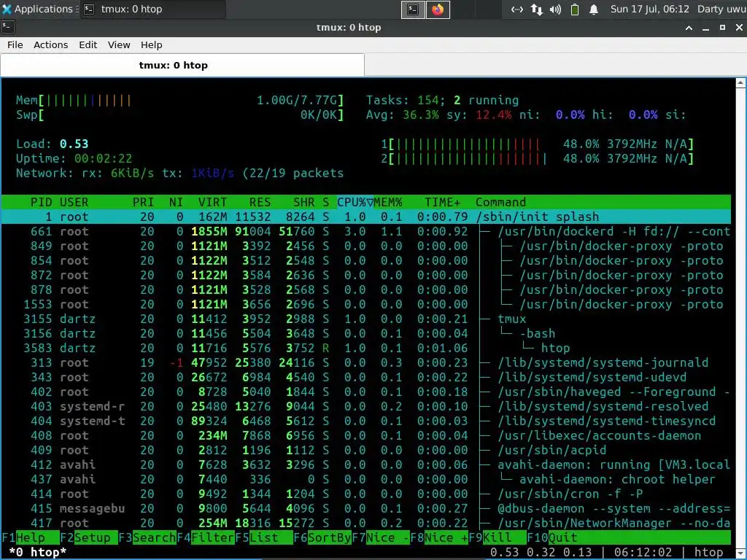Open the Actions menu

tap(50, 44)
